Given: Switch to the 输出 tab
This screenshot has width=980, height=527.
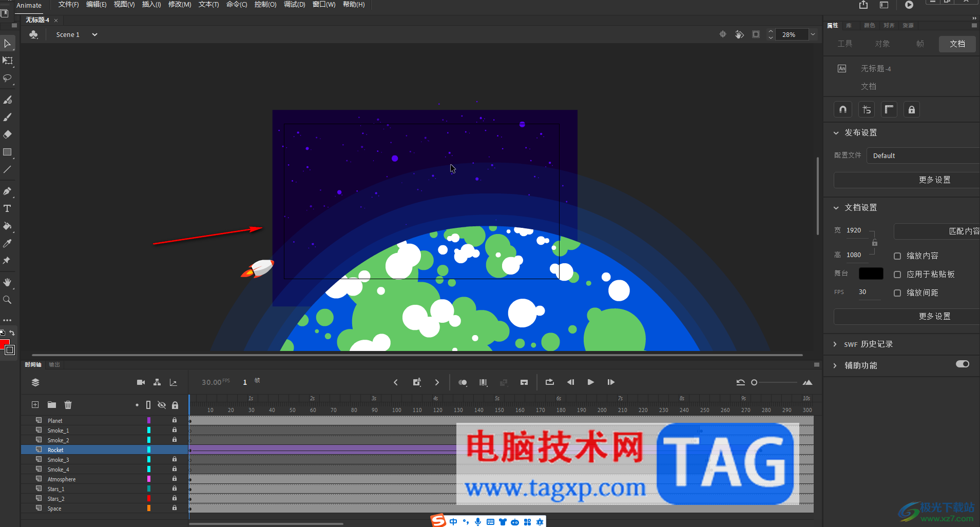Looking at the screenshot, I should coord(54,365).
